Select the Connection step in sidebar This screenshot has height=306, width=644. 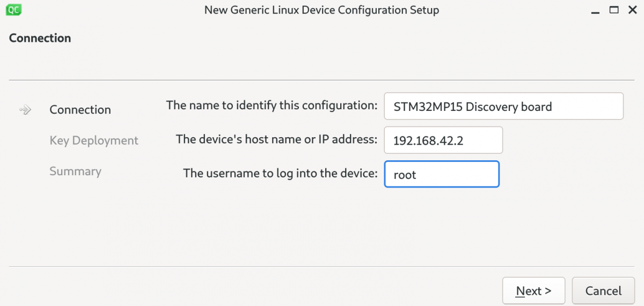(x=80, y=110)
